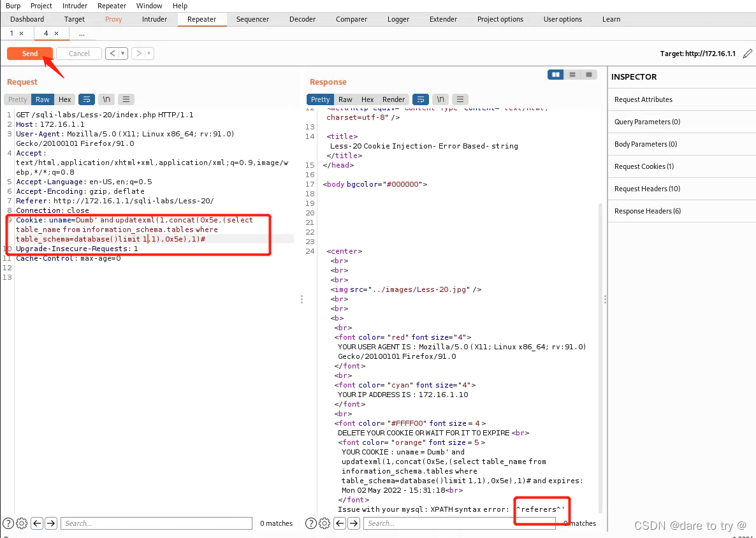Open the Intruder menu
The image size is (756, 538).
click(75, 6)
